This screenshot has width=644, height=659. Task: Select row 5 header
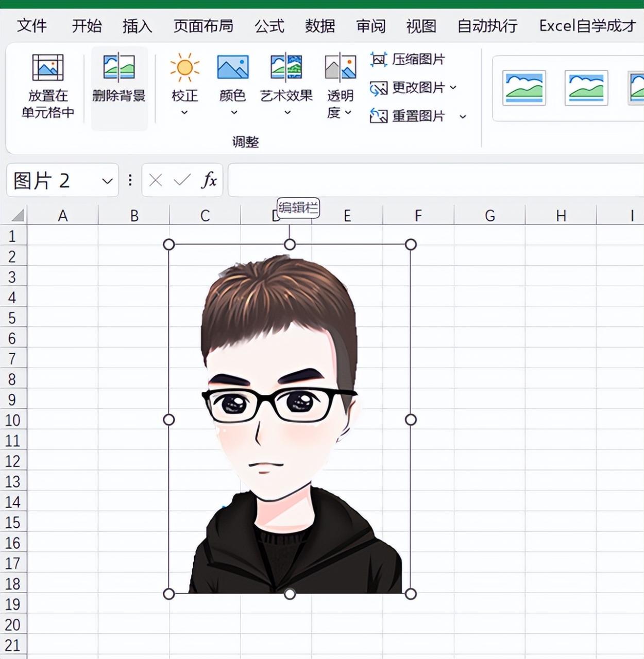[x=13, y=318]
